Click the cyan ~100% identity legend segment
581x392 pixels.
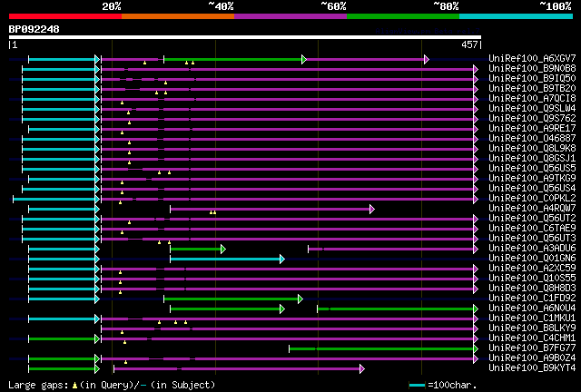click(x=517, y=16)
